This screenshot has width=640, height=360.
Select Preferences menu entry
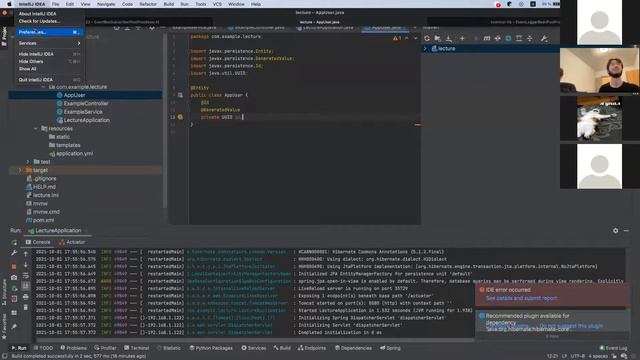point(49,32)
